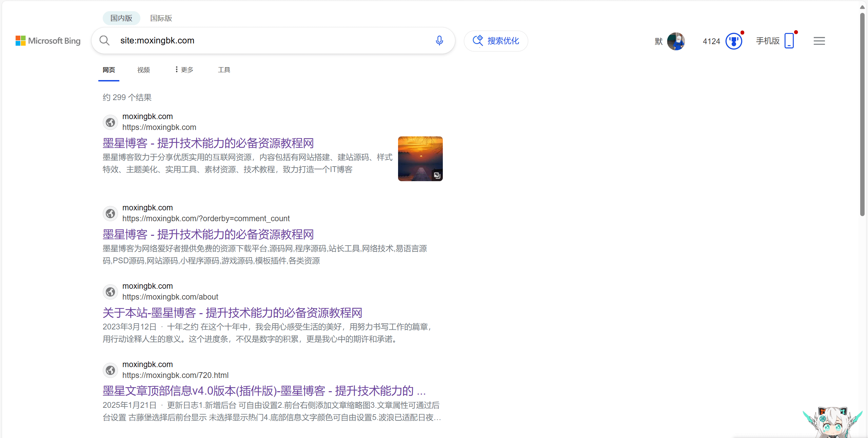Open the rewards trophy medal icon
The image size is (868, 438).
733,41
